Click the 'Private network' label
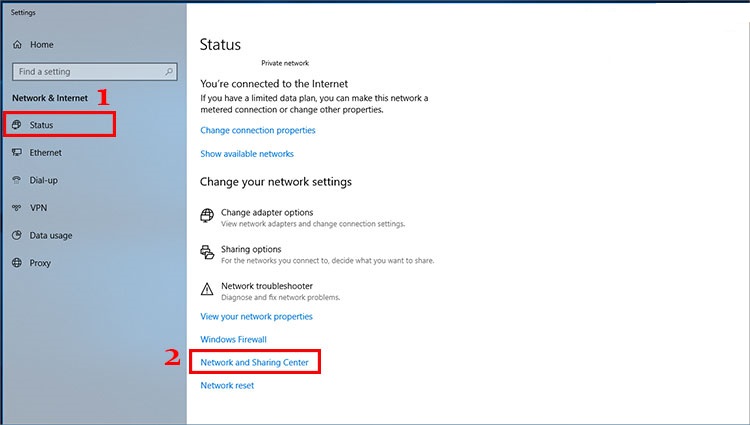Viewport: 750px width, 425px height. 285,63
